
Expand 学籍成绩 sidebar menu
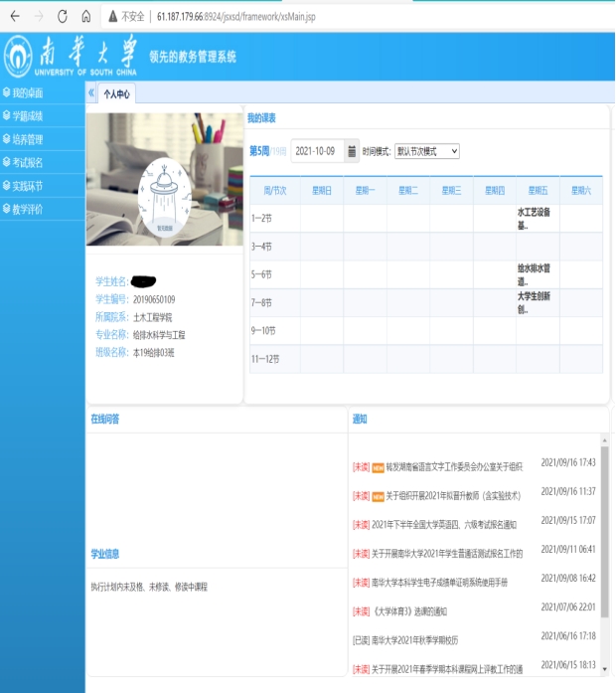click(28, 116)
